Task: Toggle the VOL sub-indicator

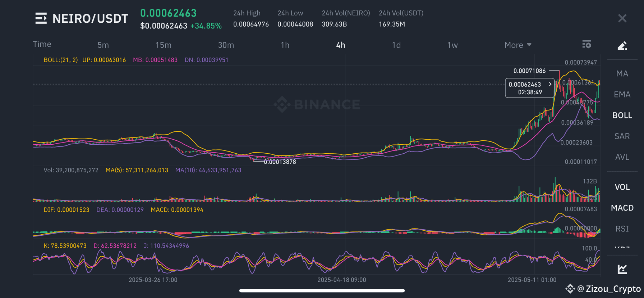Action: click(622, 187)
